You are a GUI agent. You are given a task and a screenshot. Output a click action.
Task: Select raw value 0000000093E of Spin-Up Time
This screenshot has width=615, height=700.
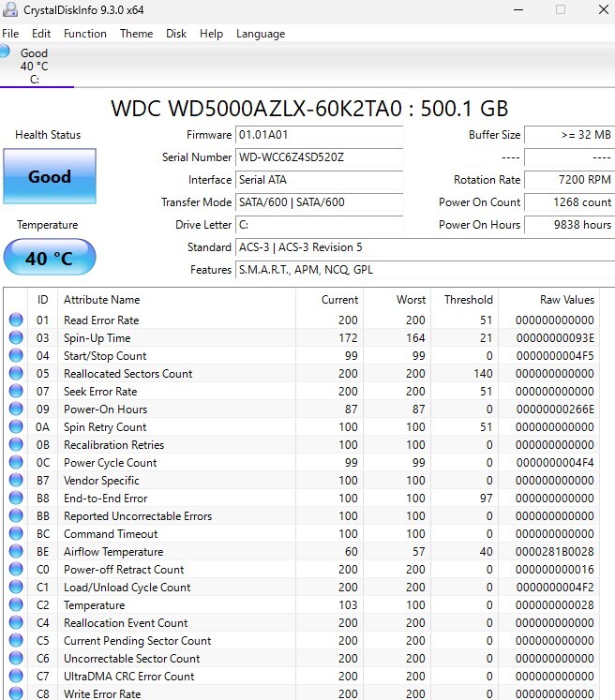pos(555,338)
